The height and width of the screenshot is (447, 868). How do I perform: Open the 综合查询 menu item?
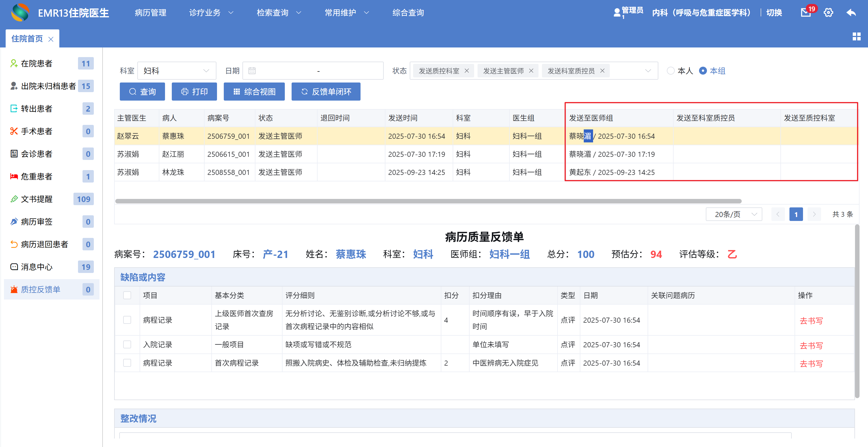[x=408, y=13]
